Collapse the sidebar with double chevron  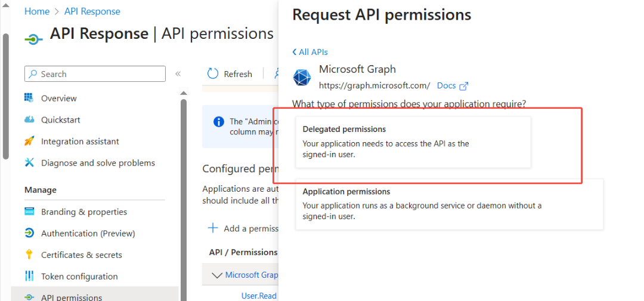coord(178,74)
